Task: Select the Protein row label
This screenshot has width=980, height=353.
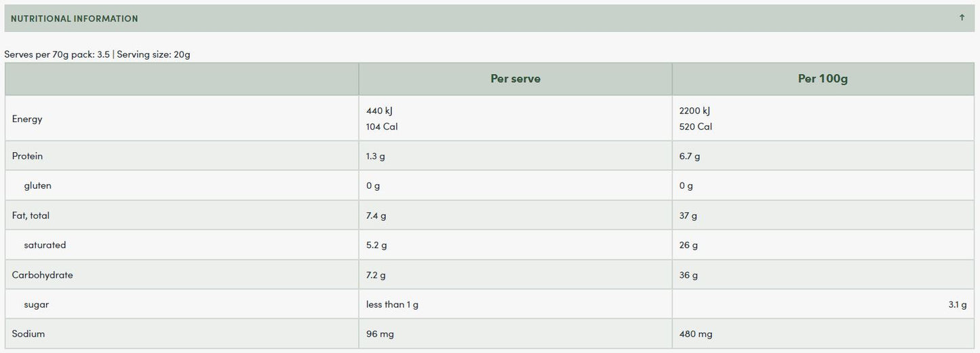Action: (x=27, y=156)
